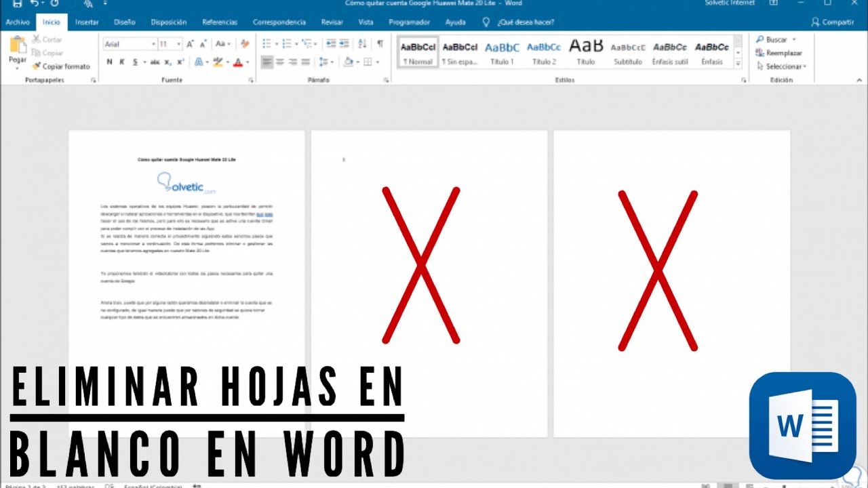Click the lightbulb Tell-me icon
Image resolution: width=868 pixels, height=488 pixels.
pos(486,22)
